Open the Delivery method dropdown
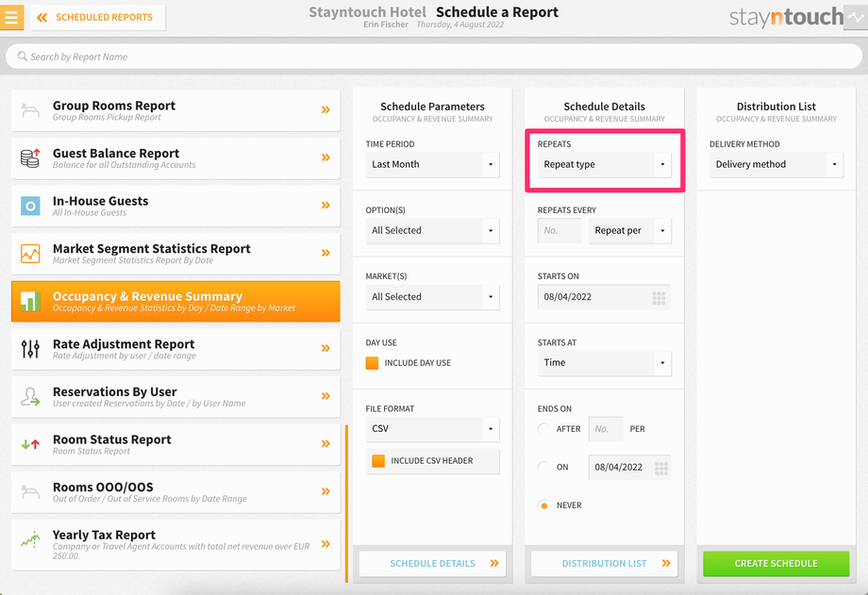Viewport: 868px width, 595px height. point(776,164)
